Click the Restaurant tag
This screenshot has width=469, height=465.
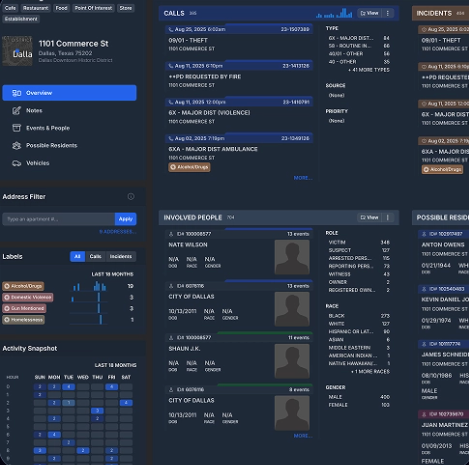tap(36, 8)
